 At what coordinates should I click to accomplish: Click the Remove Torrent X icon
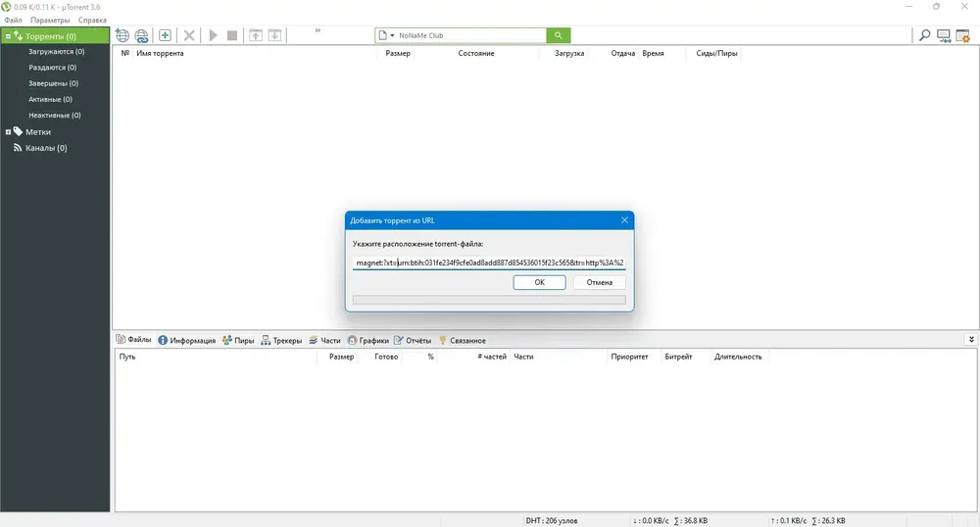coord(189,35)
